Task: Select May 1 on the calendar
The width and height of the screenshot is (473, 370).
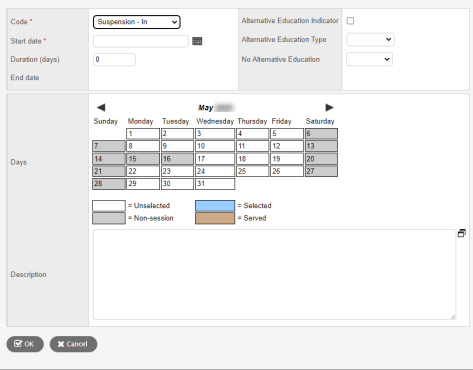Action: pos(143,134)
